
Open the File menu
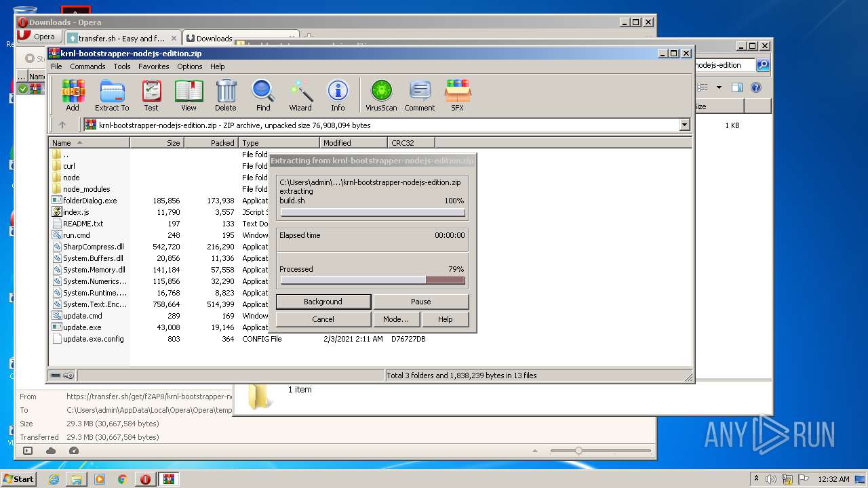pos(56,66)
